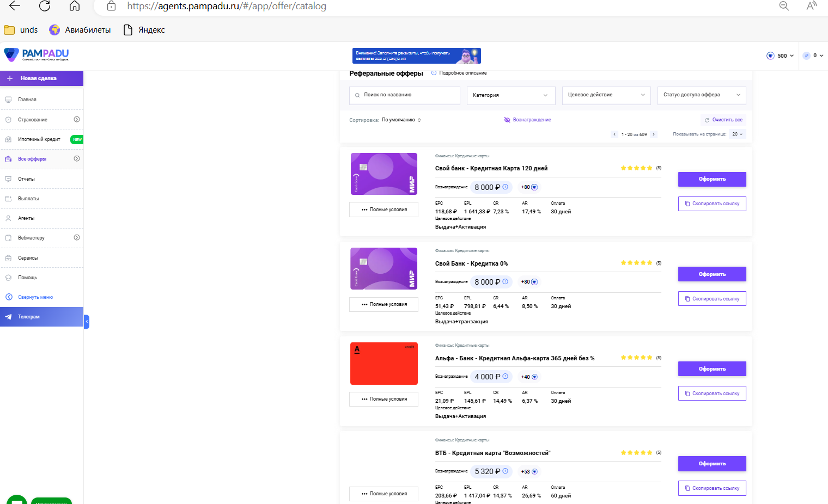Copy link for Альфа-карта 365 дней

point(712,394)
